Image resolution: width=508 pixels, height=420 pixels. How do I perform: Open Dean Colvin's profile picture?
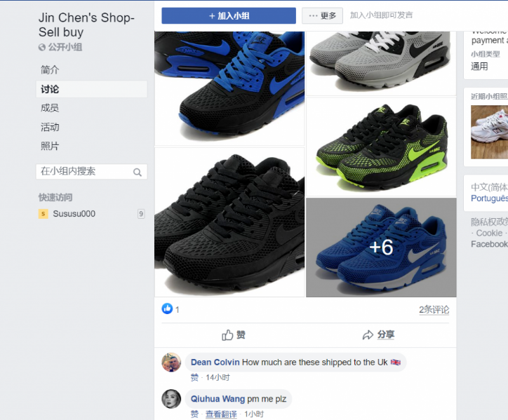171,363
